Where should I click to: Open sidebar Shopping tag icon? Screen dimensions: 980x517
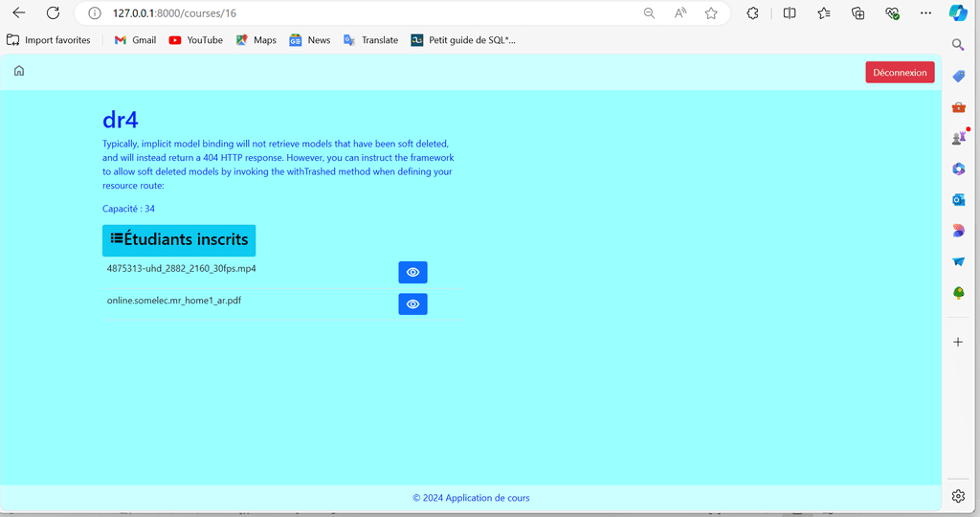(959, 77)
